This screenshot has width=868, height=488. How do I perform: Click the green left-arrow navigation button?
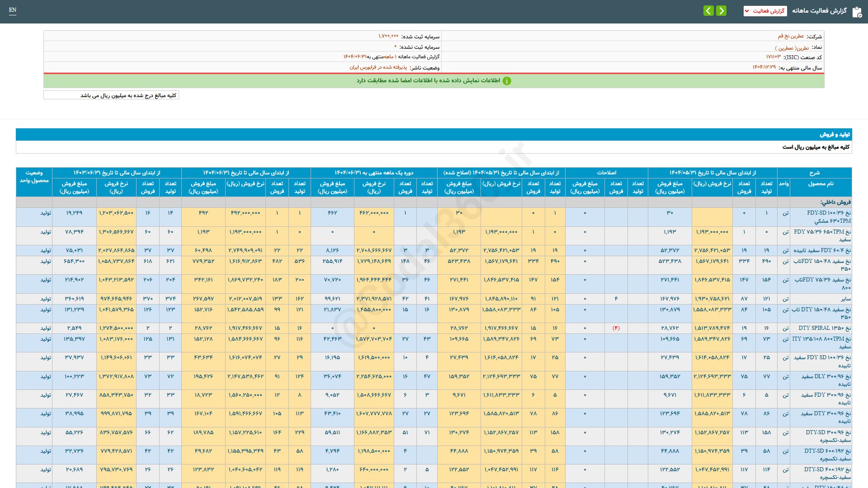tap(708, 10)
